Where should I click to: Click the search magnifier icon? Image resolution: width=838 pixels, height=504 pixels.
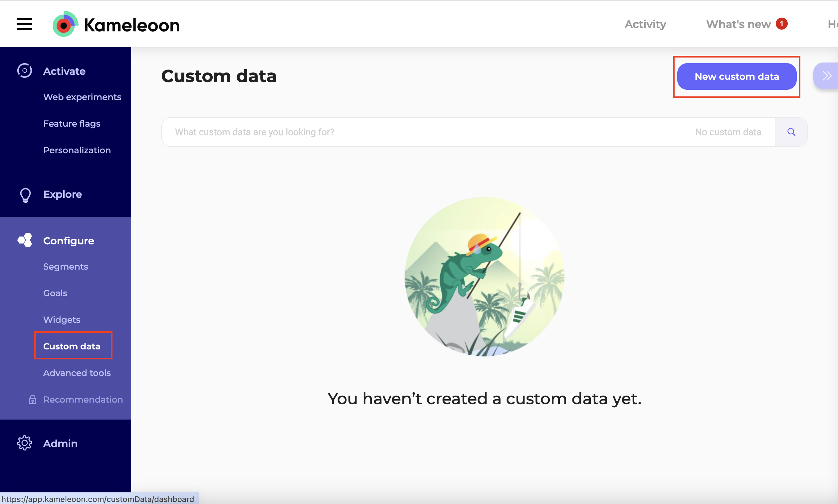pos(791,132)
